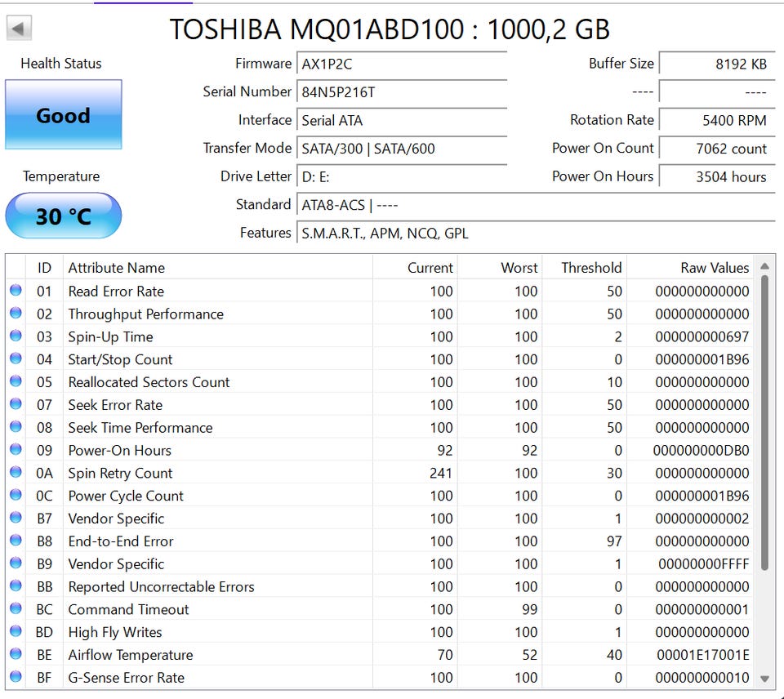This screenshot has width=784, height=699.
Task: Click the 30 °C temperature indicator
Action: point(63,216)
